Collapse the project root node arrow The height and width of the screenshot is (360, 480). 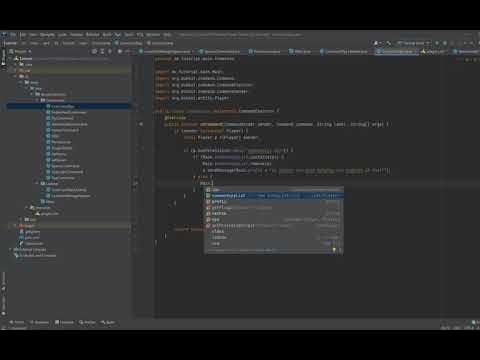pos(11,58)
